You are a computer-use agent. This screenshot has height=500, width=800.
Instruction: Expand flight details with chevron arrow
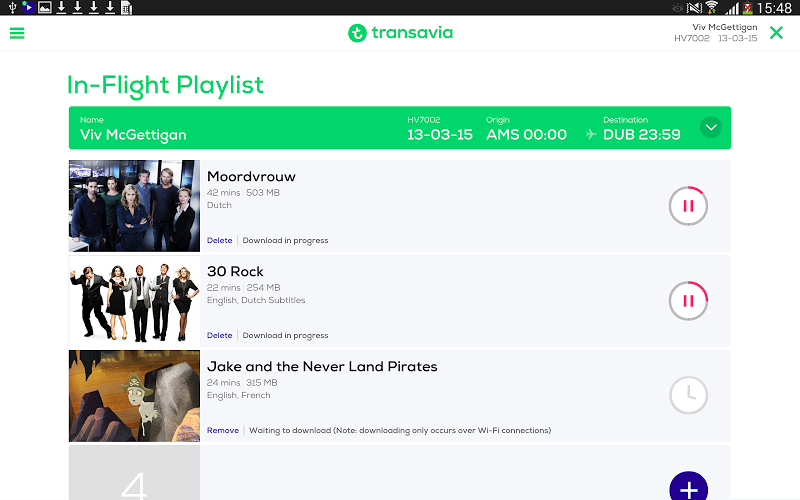tap(711, 127)
